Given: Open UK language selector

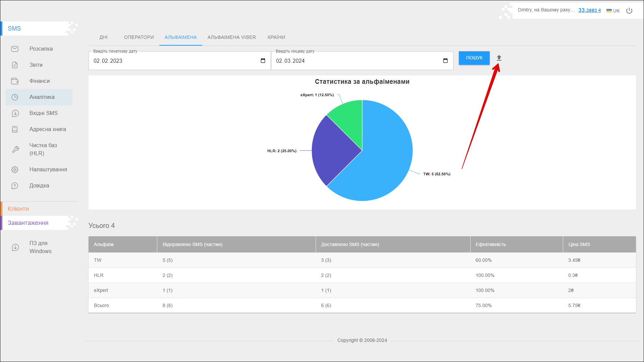Looking at the screenshot, I should point(613,11).
